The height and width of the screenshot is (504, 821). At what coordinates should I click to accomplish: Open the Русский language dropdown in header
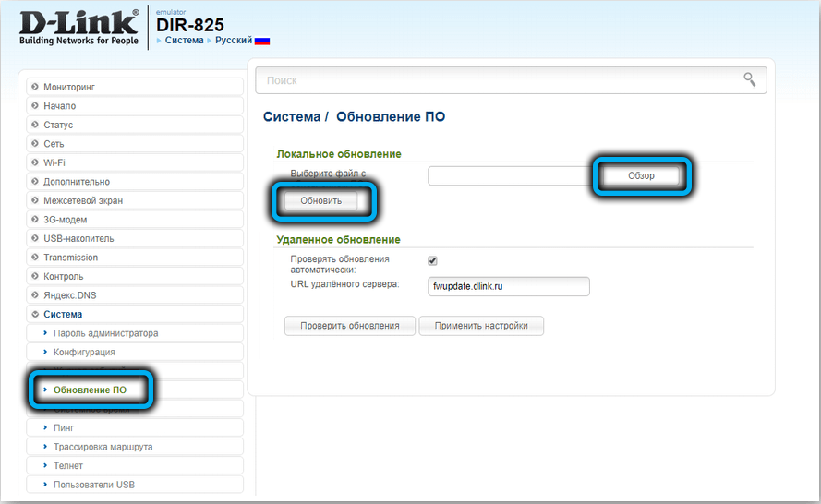pyautogui.click(x=234, y=42)
